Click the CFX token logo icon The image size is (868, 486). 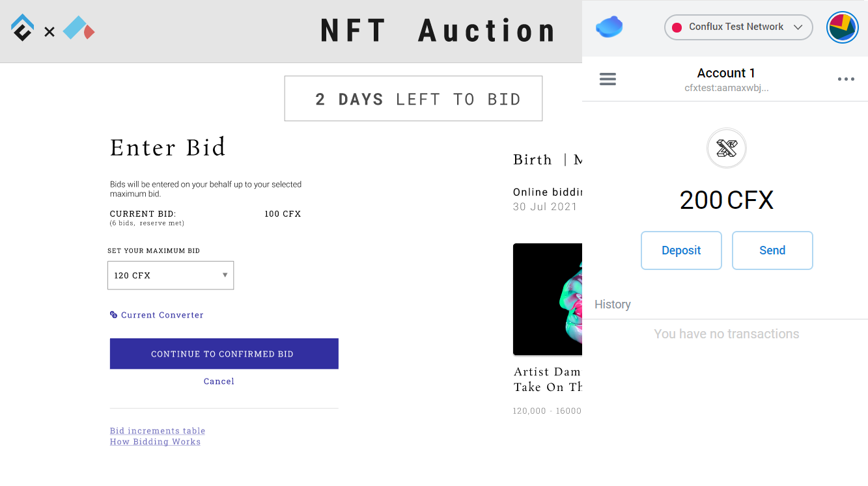pyautogui.click(x=727, y=148)
